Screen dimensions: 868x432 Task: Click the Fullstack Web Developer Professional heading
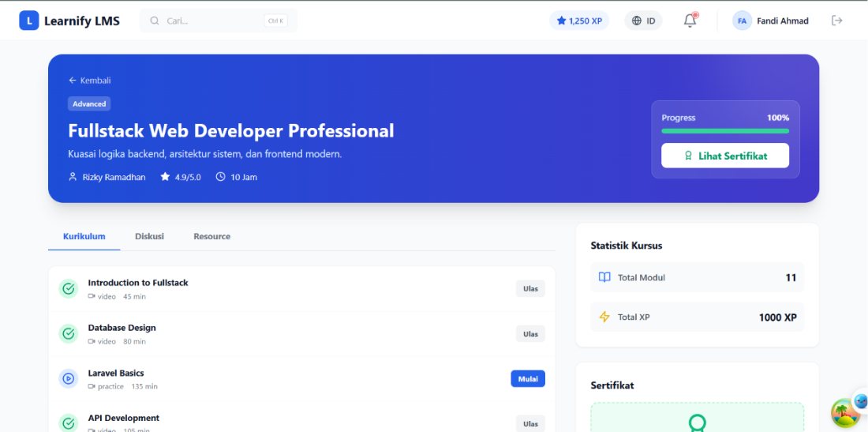click(x=231, y=131)
